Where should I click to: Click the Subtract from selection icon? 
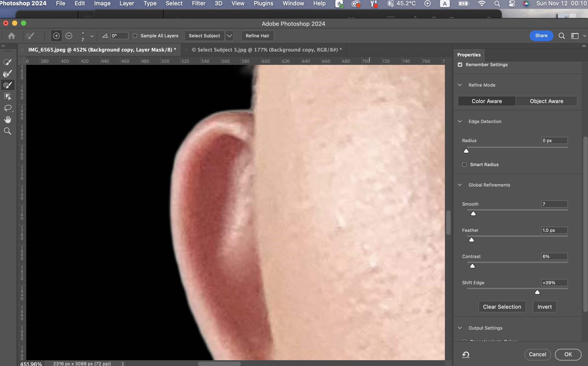(69, 36)
